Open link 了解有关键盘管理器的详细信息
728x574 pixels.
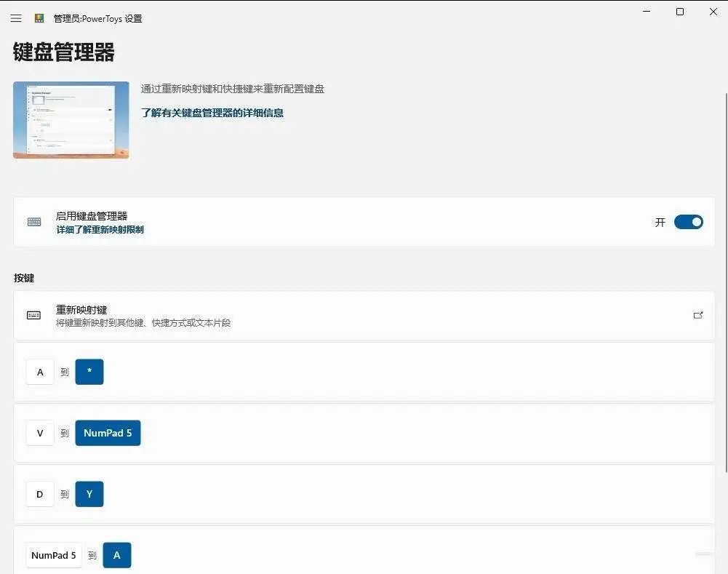[212, 113]
